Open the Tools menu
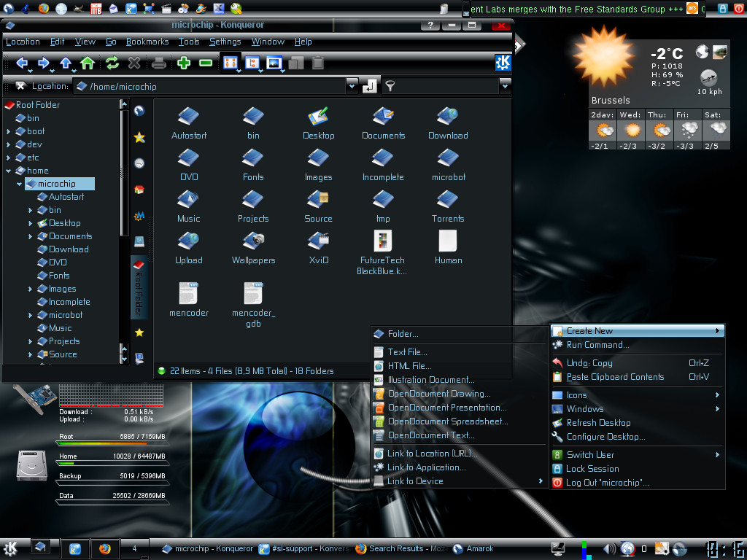 189,42
